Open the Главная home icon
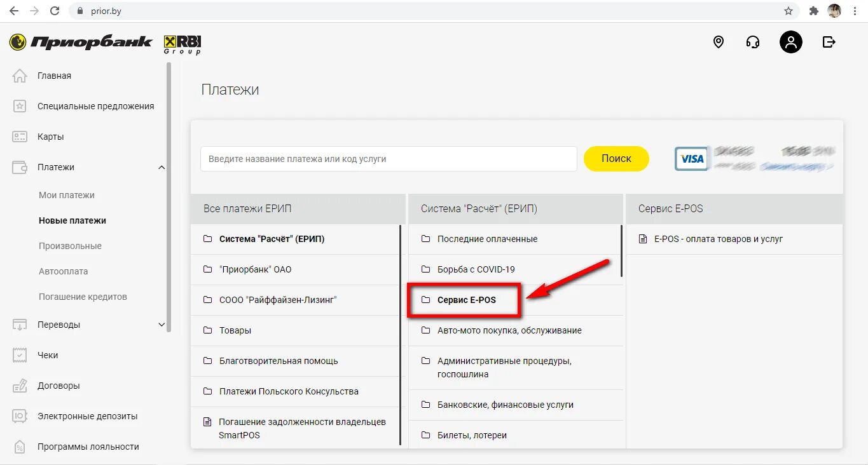Viewport: 868px width, 465px height. [x=20, y=76]
